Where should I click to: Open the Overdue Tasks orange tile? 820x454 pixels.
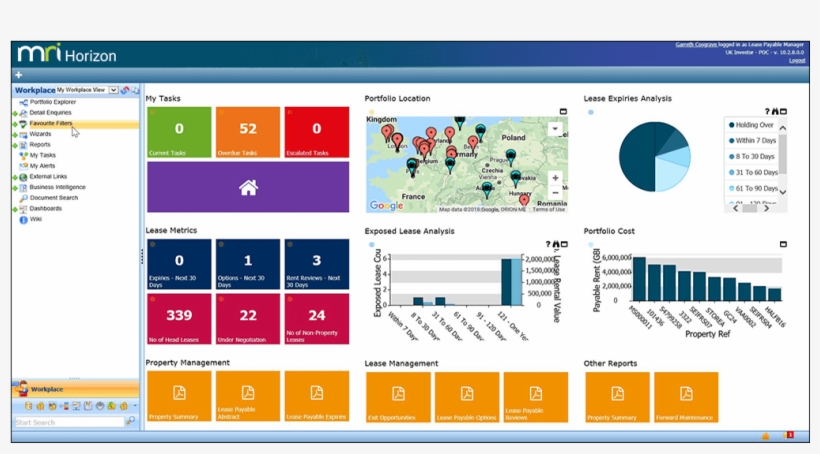248,132
